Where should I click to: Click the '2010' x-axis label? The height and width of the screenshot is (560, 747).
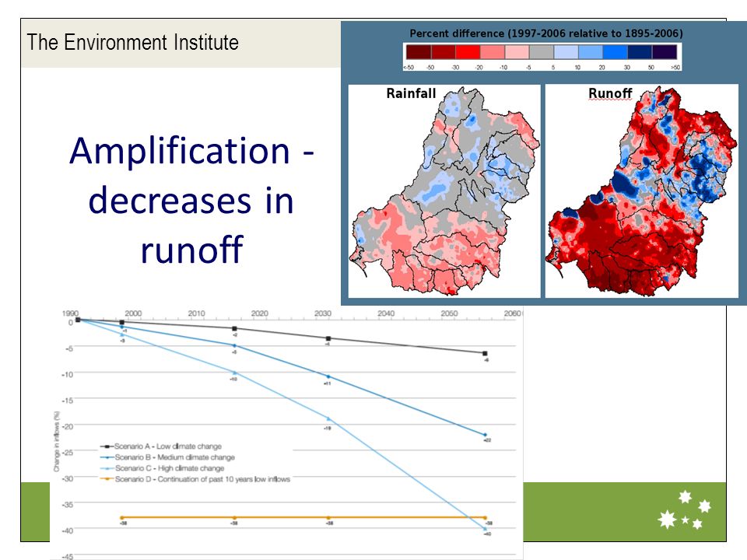[x=196, y=313]
